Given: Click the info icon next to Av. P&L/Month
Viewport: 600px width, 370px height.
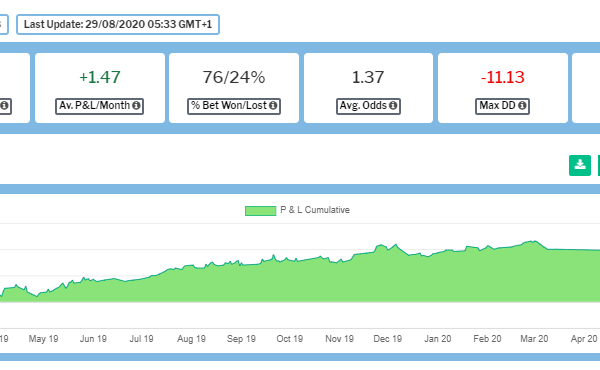Looking at the screenshot, I should (136, 106).
